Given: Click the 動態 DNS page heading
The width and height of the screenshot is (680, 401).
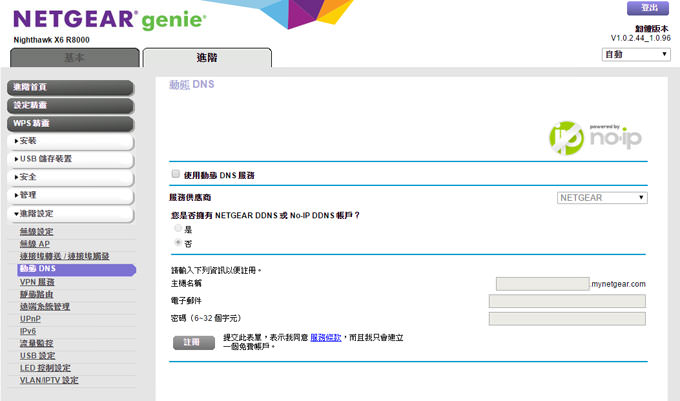Looking at the screenshot, I should (x=192, y=85).
